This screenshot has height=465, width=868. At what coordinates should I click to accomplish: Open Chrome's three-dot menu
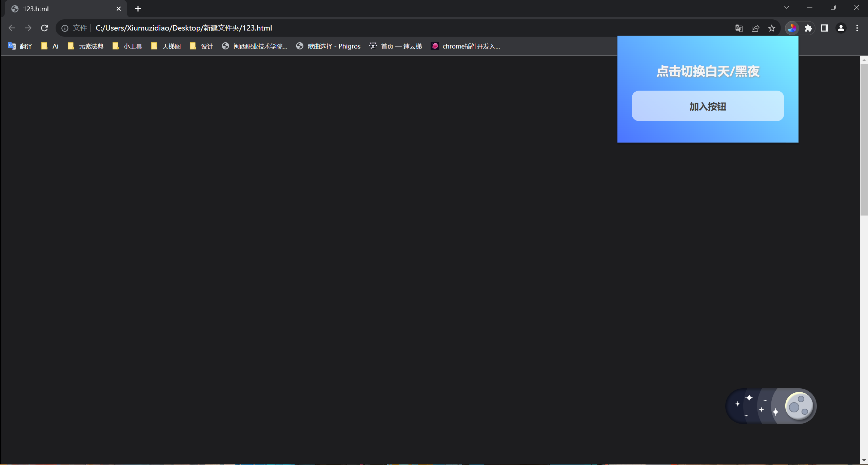click(x=857, y=28)
